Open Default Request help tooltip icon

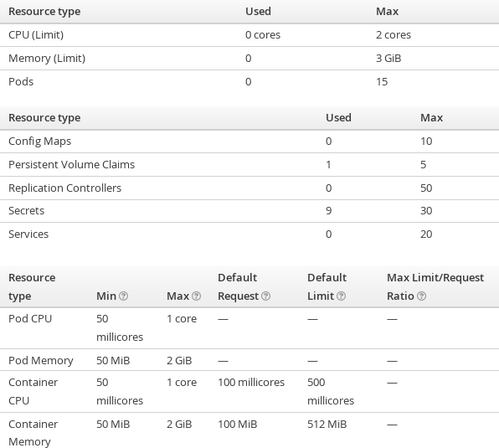pos(266,296)
